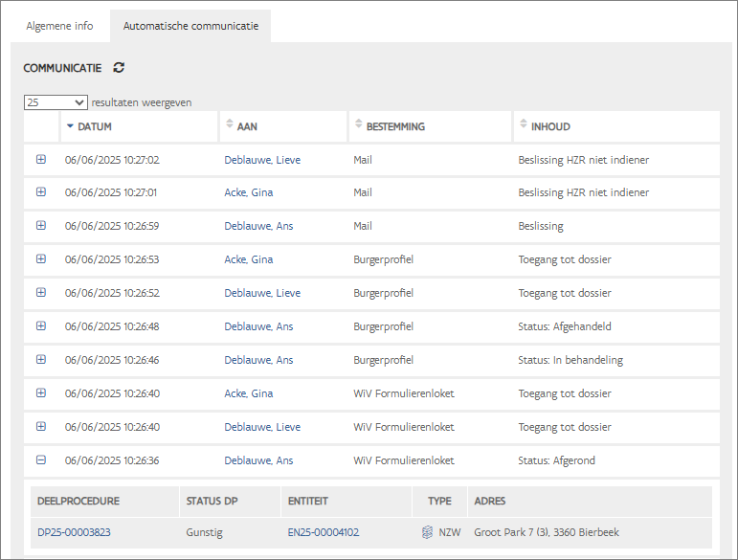The width and height of the screenshot is (738, 560).
Task: Select the Automatische communicatie tab
Action: [190, 26]
